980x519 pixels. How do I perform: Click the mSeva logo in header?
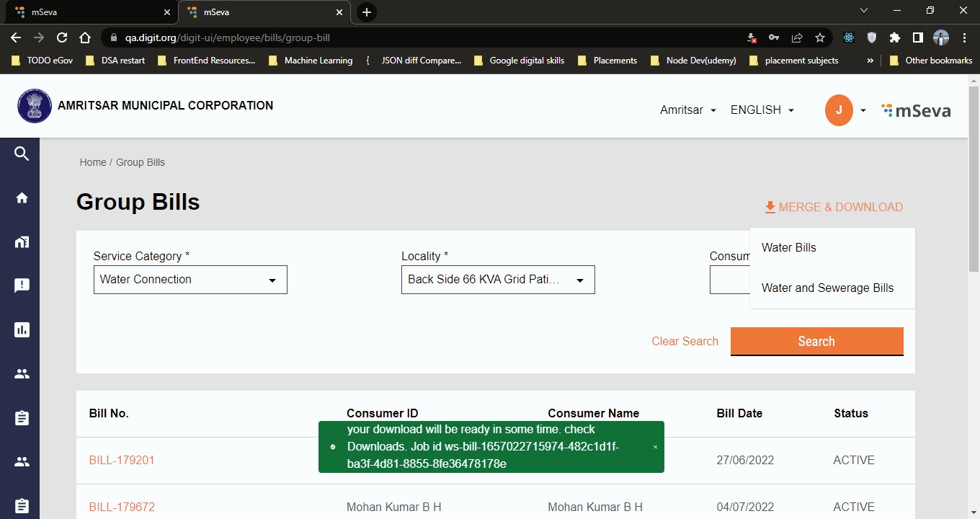[x=916, y=110]
